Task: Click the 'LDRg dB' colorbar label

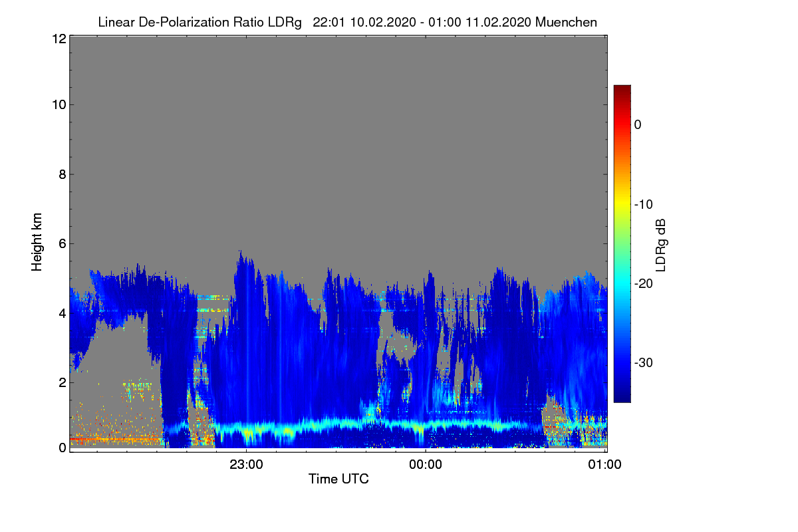Action: point(661,244)
